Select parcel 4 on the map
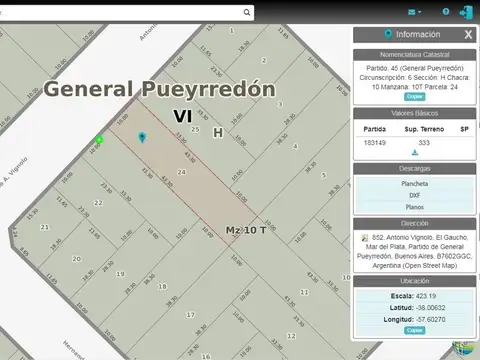Image resolution: width=480 pixels, height=360 pixels. [x=295, y=146]
